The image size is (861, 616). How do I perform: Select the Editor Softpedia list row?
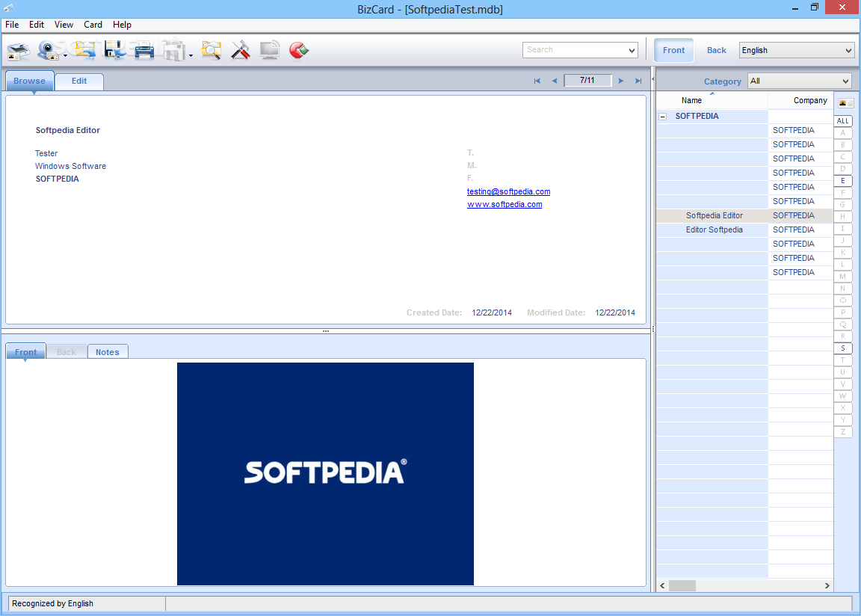tap(744, 230)
